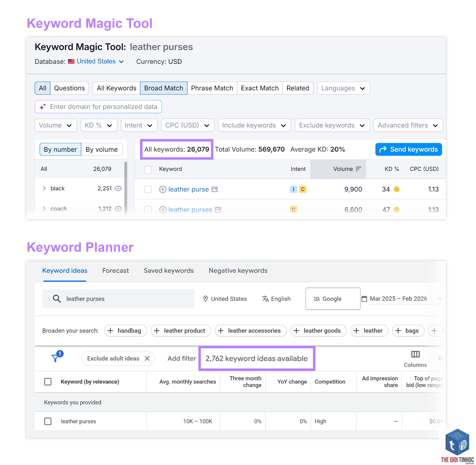Click Add filter in Keyword Planner
Screen dimensions: 476x465
coord(182,358)
